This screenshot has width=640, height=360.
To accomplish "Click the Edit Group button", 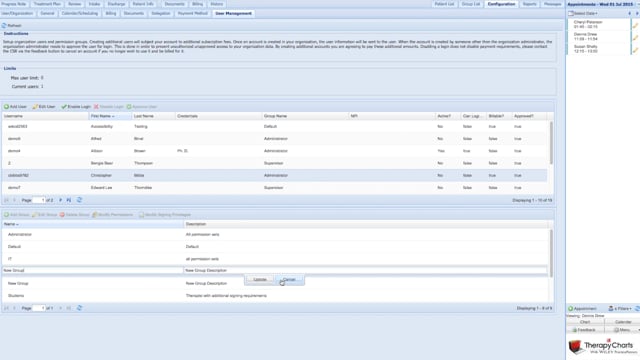I will [x=44, y=215].
